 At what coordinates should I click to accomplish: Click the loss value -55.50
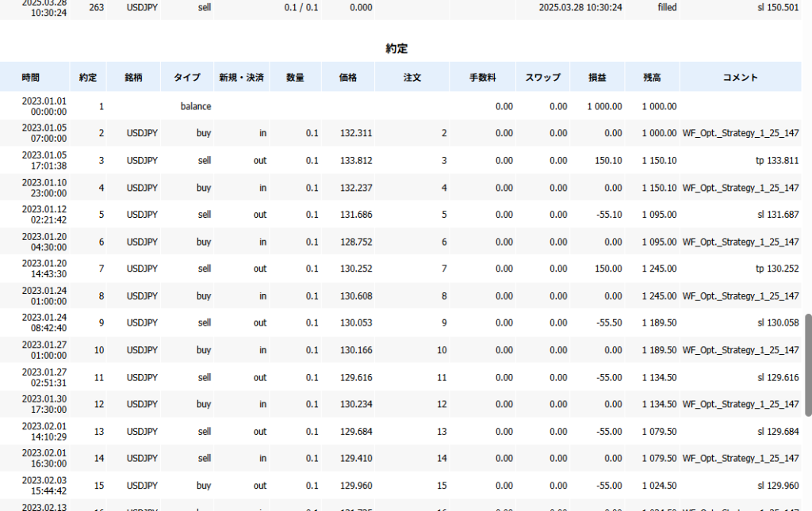point(607,323)
